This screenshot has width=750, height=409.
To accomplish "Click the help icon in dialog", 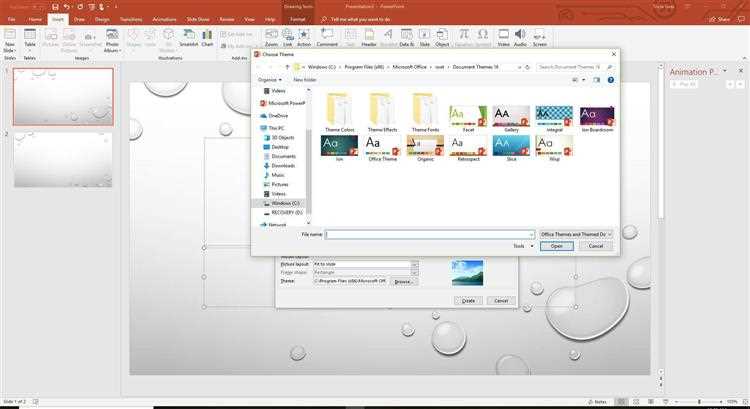I will pyautogui.click(x=611, y=79).
